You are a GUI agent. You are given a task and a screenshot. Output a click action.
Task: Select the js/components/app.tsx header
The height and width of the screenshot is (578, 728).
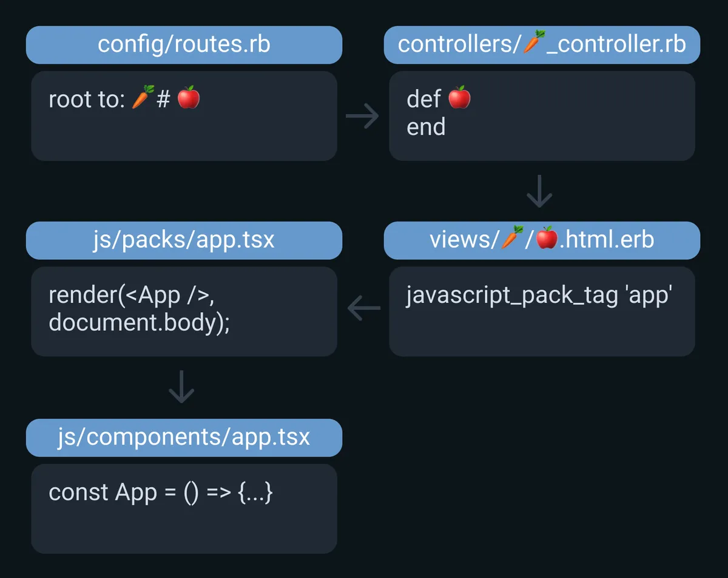point(184,437)
